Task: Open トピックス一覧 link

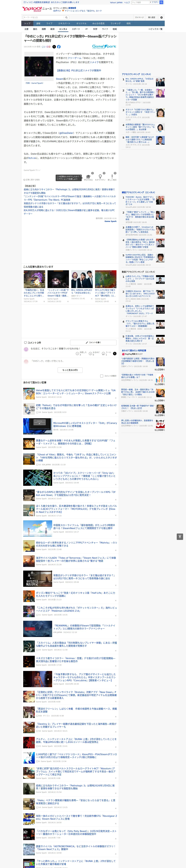Action: pos(155,29)
